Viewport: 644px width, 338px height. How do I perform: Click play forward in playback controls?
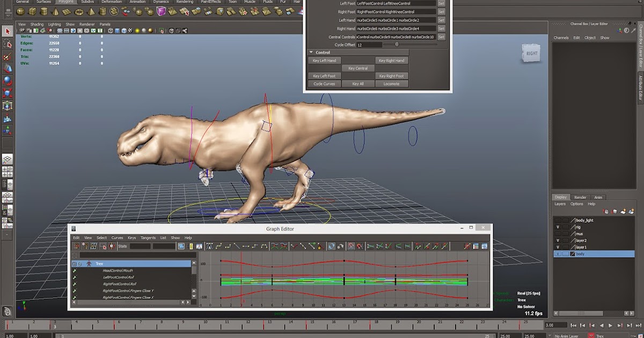610,326
